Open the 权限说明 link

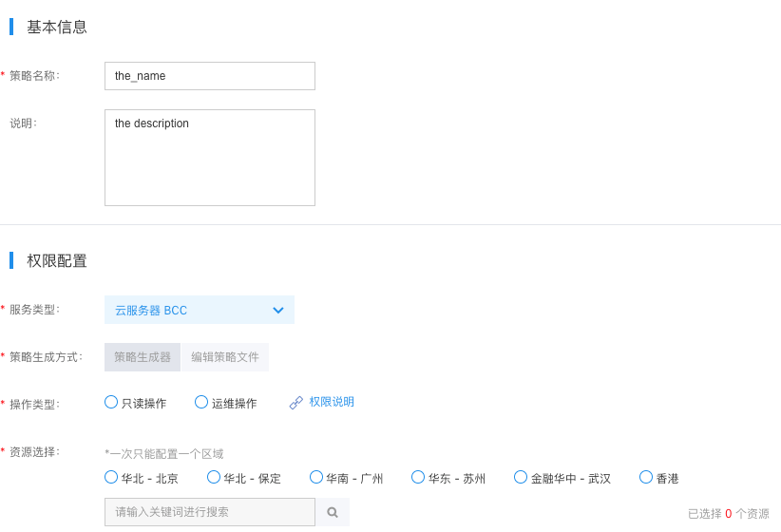332,402
